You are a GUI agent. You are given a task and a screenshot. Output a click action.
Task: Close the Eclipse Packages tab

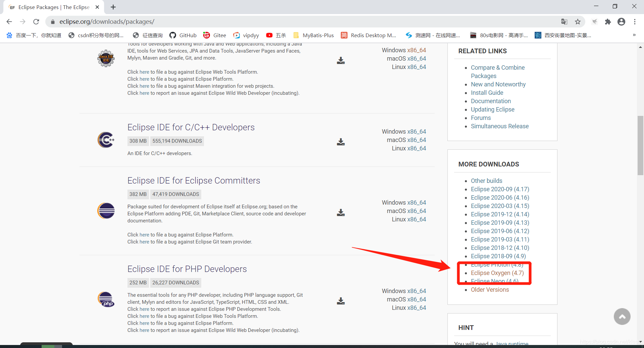coord(97,7)
